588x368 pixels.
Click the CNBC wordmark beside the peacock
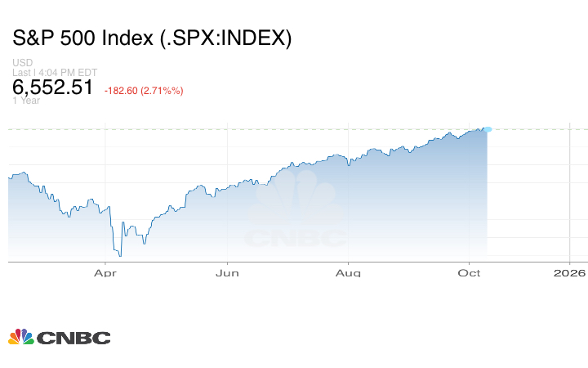(73, 338)
